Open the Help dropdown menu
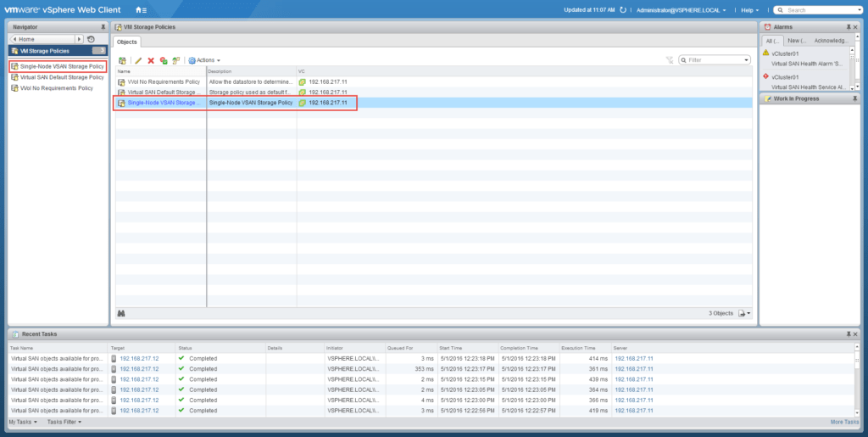 coord(749,10)
